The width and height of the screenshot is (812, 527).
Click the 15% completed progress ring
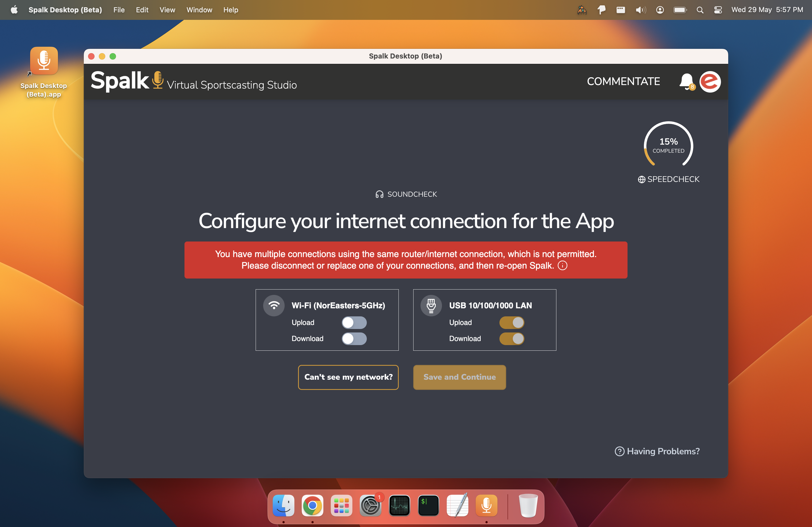point(668,144)
